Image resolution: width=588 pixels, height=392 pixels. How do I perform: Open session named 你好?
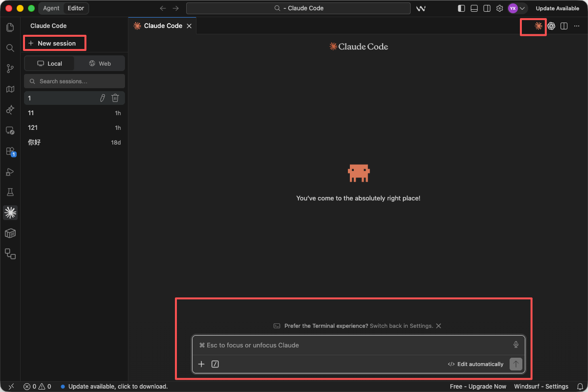pos(74,142)
